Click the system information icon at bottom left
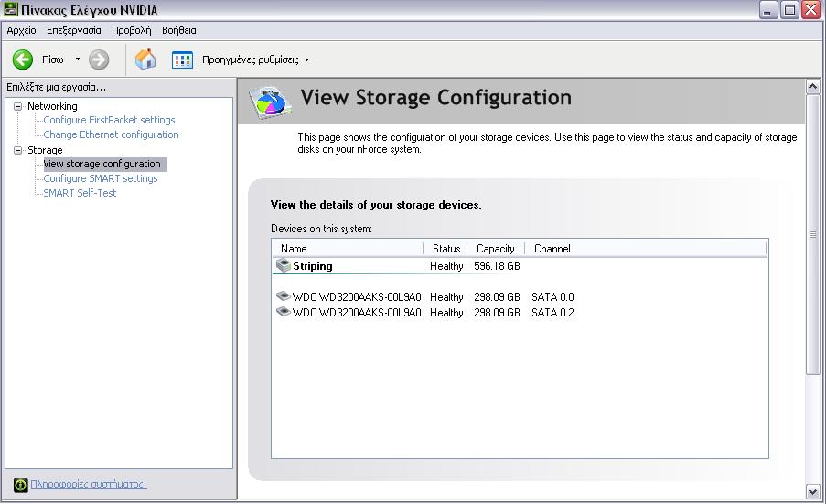The height and width of the screenshot is (504, 826). pos(20,485)
